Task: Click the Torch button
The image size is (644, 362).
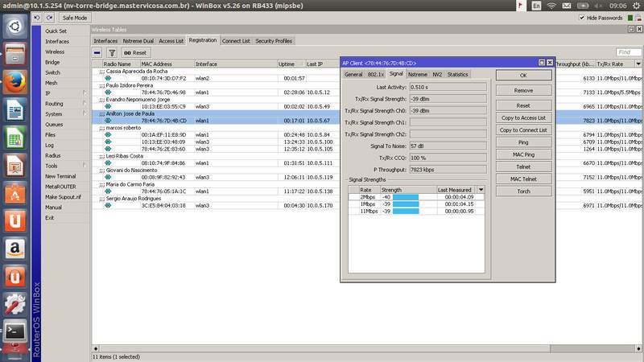Action: pyautogui.click(x=524, y=191)
